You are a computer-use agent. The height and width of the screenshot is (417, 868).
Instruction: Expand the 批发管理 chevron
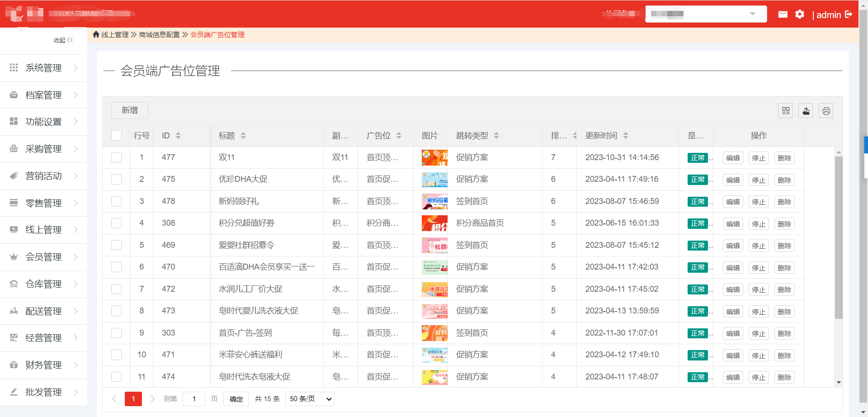[x=75, y=392]
